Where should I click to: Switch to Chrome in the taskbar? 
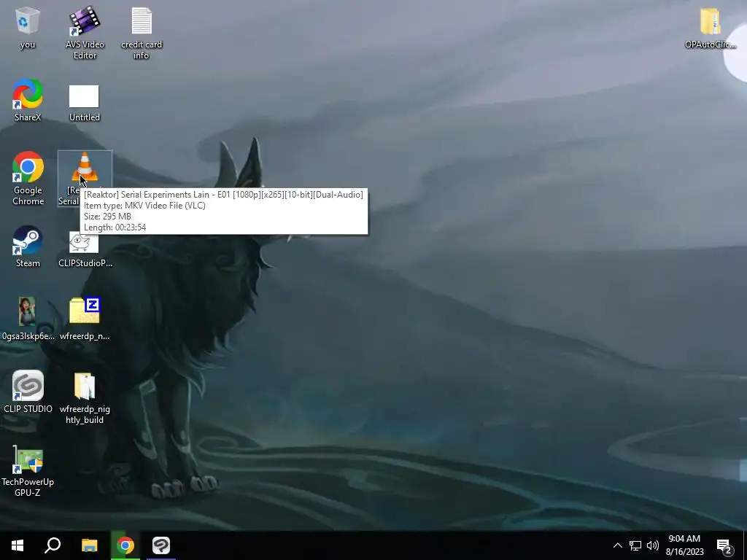125,545
